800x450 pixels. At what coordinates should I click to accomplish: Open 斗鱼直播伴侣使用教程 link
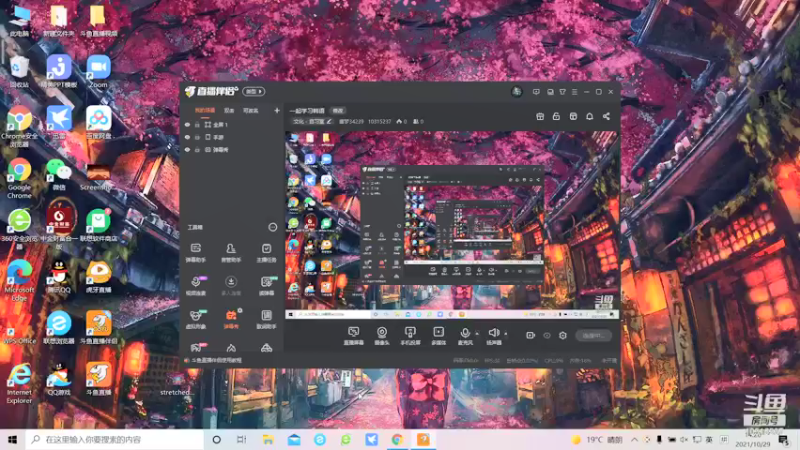coord(216,360)
